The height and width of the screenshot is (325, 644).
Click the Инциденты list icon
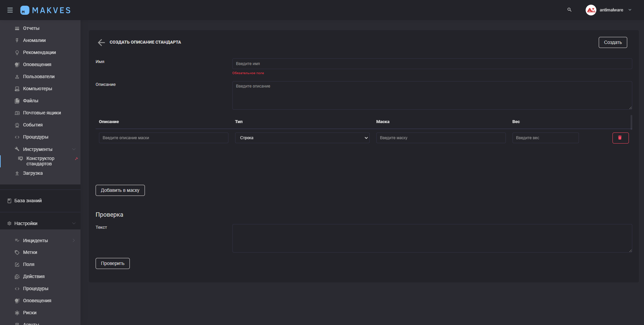(x=17, y=240)
